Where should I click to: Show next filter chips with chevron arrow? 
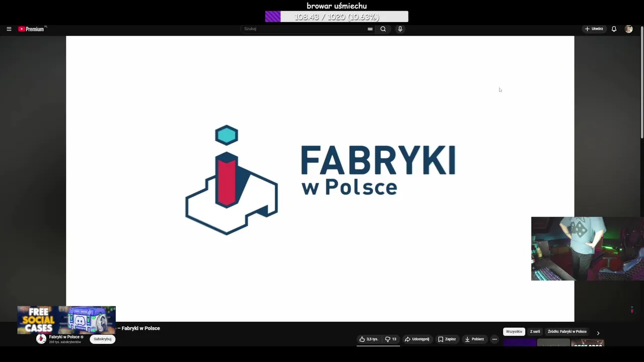point(598,333)
